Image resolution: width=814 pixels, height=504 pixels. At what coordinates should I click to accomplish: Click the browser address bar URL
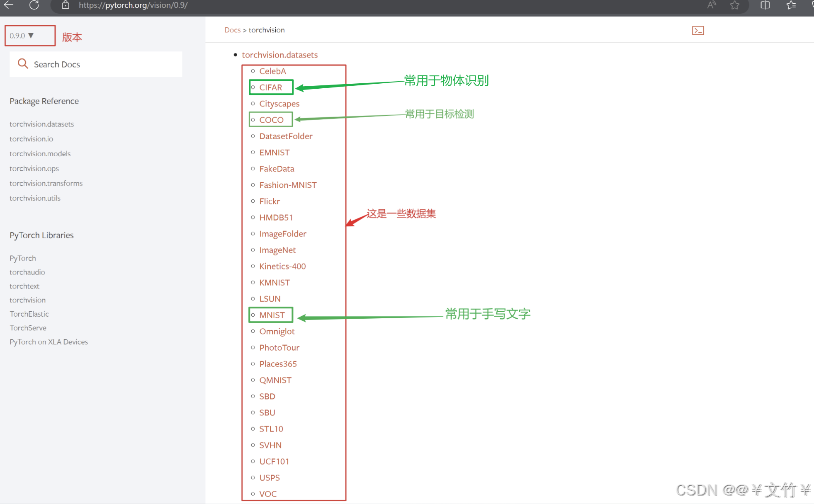click(133, 5)
